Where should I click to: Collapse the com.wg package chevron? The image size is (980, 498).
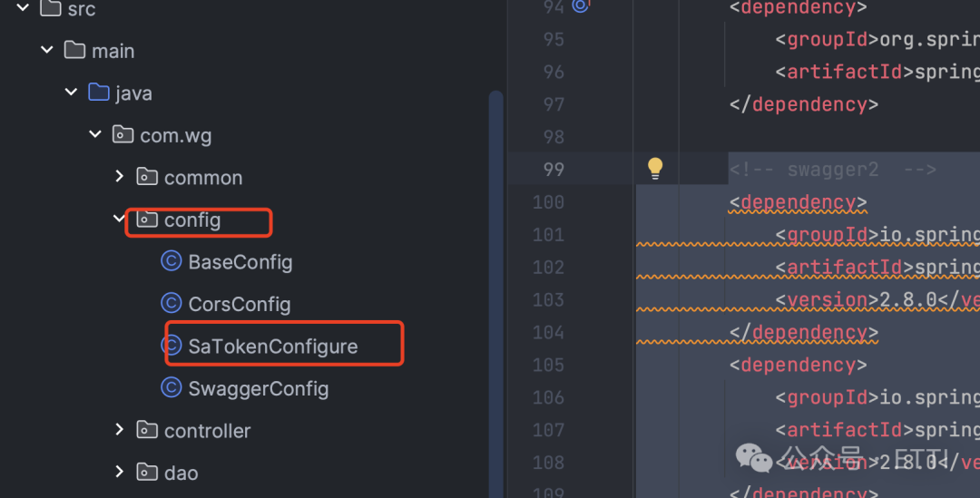(x=94, y=135)
